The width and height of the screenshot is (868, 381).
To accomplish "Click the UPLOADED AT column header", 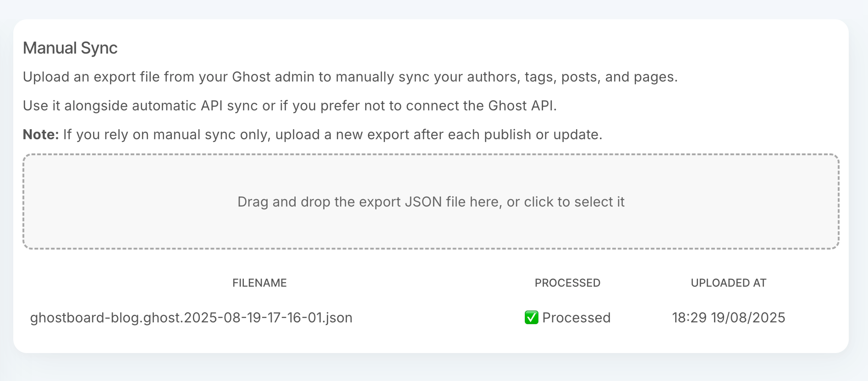I will tap(728, 283).
